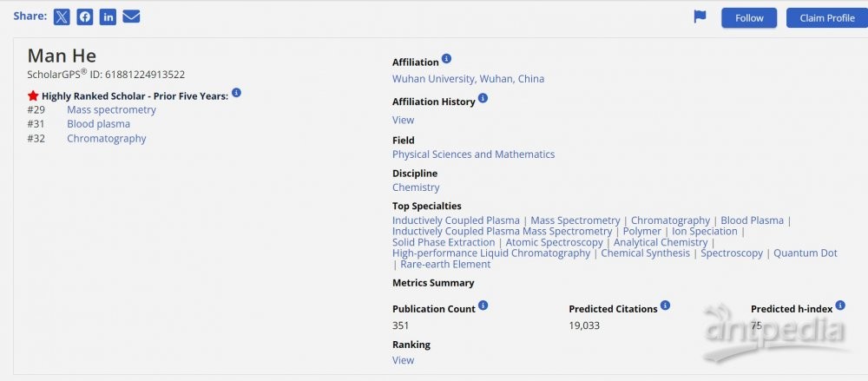Click the Claim Profile button
This screenshot has width=868, height=381.
click(x=827, y=17)
